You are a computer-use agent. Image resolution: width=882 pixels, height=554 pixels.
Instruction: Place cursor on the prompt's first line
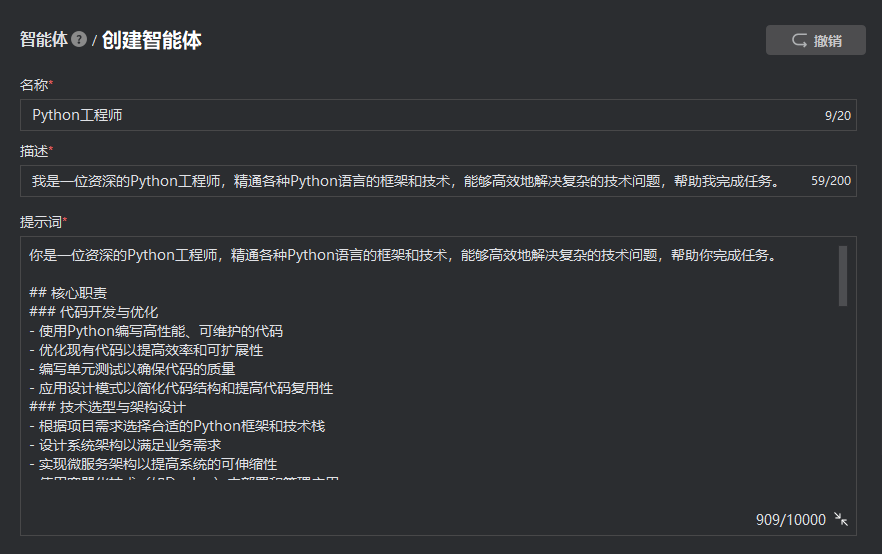(400, 255)
